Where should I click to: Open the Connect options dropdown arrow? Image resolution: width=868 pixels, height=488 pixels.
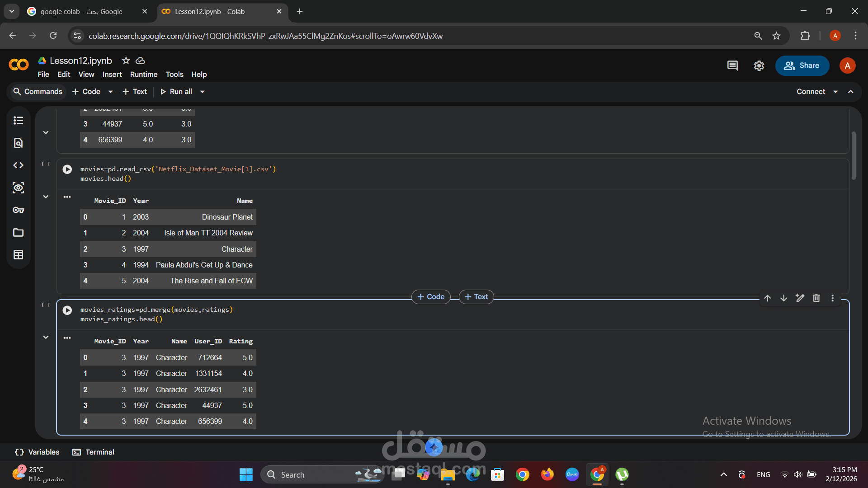835,92
